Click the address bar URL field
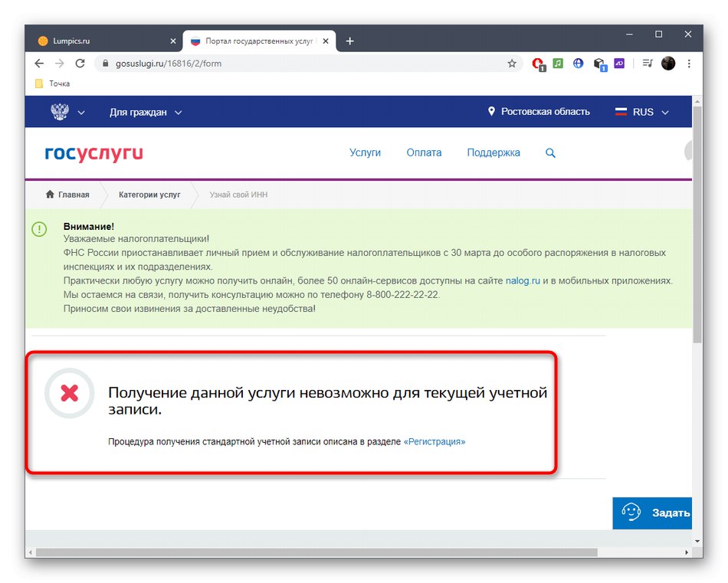The height and width of the screenshot is (583, 728). click(307, 64)
